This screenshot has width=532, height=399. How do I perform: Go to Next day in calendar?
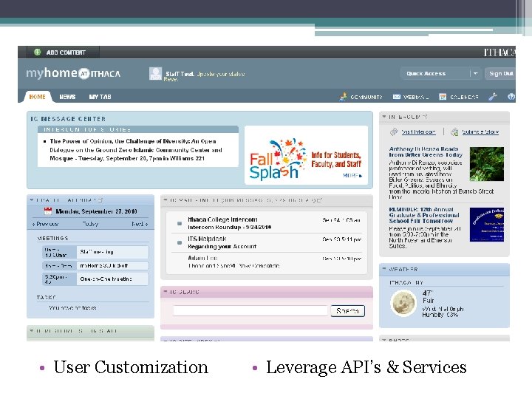(x=140, y=225)
